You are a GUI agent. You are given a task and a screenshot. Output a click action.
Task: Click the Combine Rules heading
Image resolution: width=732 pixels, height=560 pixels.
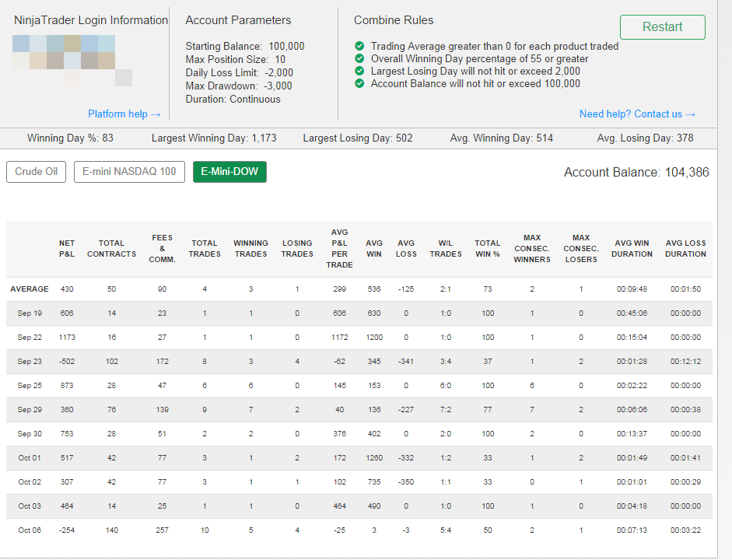(x=394, y=20)
